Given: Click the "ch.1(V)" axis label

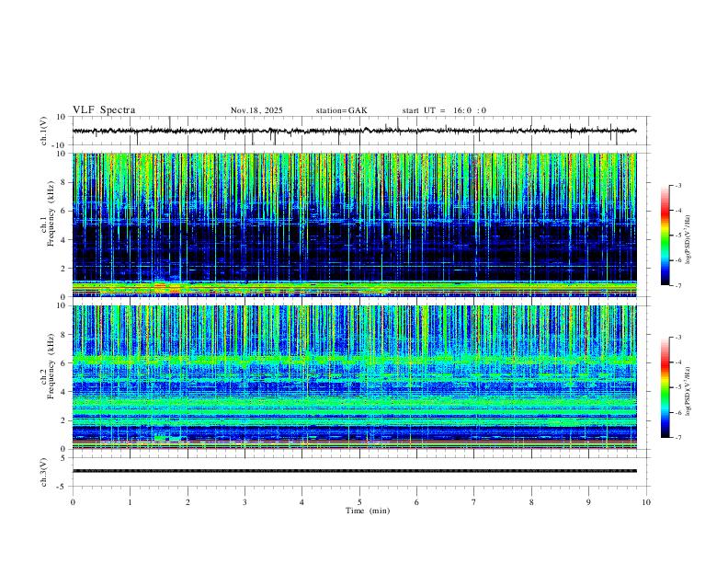Looking at the screenshot, I should point(44,131).
